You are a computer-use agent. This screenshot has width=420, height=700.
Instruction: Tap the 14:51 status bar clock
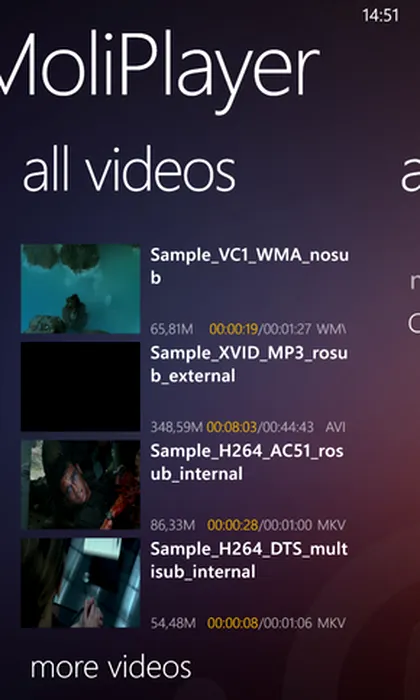pyautogui.click(x=381, y=16)
